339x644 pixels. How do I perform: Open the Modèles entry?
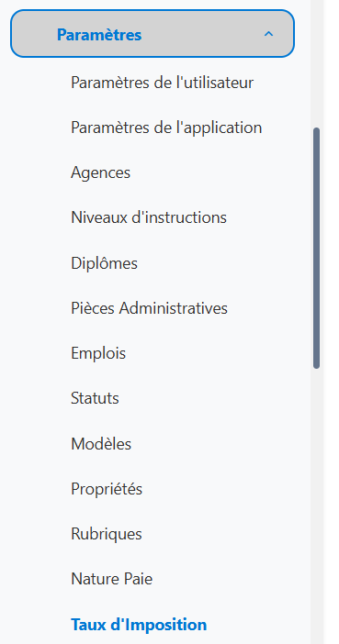[101, 444]
